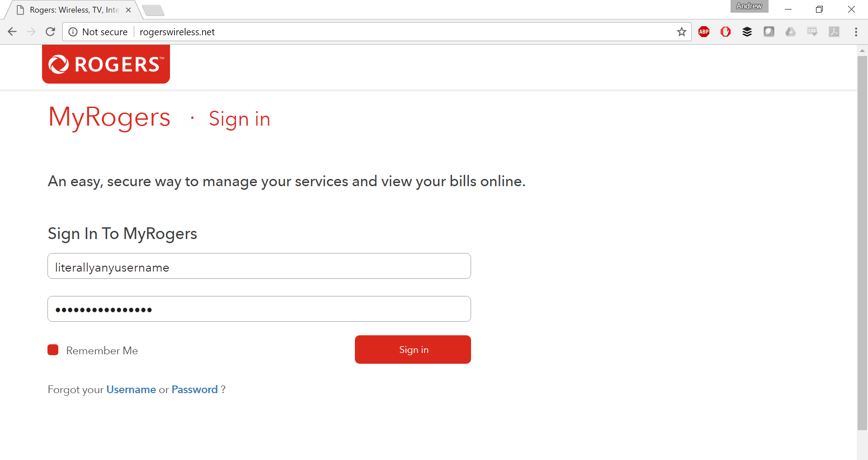
Task: Follow the forgot Password link
Action: (194, 390)
